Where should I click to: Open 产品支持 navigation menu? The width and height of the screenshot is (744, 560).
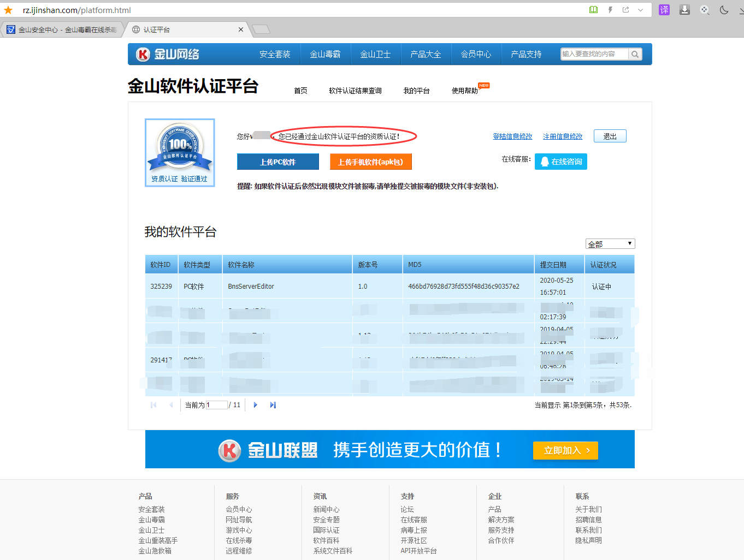(x=526, y=54)
